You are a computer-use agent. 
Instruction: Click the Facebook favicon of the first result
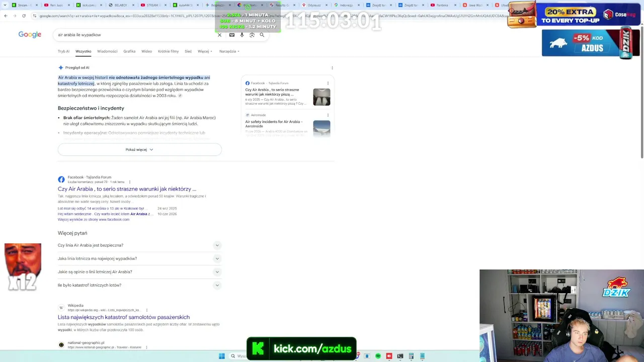click(x=61, y=179)
